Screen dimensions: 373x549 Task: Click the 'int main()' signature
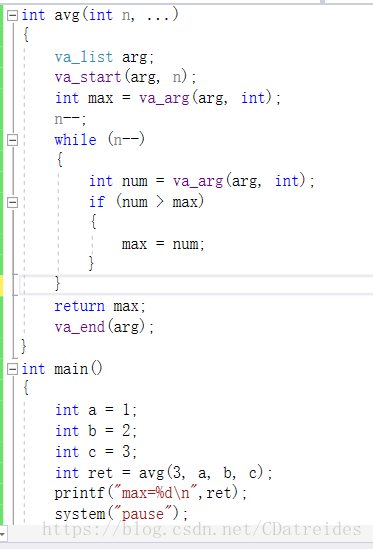(62, 369)
